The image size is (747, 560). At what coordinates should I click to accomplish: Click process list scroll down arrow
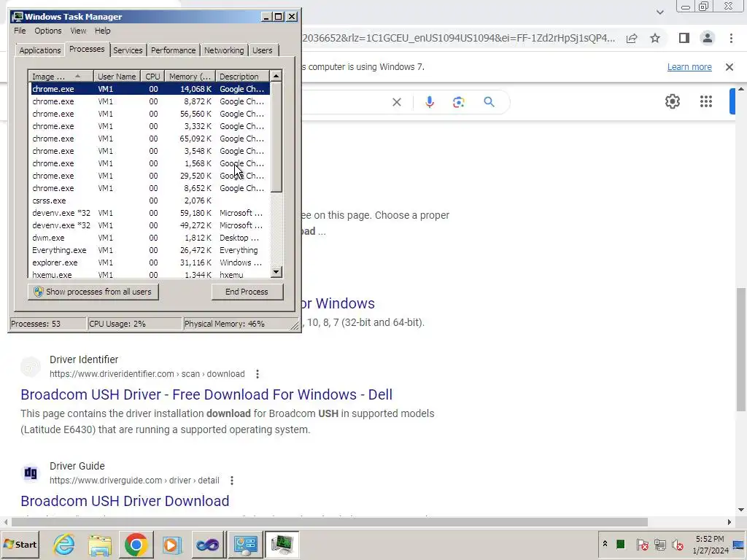(x=276, y=272)
